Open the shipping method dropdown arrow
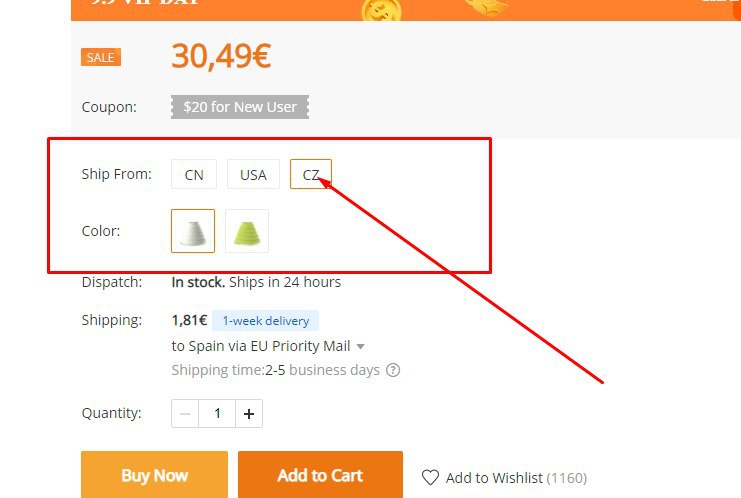The width and height of the screenshot is (741, 498). tap(361, 346)
